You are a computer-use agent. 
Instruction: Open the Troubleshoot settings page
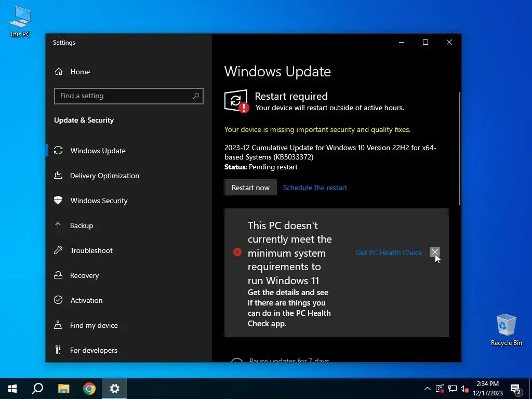pos(91,250)
